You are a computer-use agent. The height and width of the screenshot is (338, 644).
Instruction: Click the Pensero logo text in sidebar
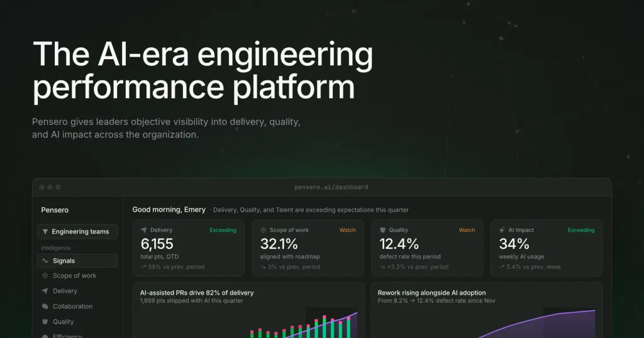[55, 210]
